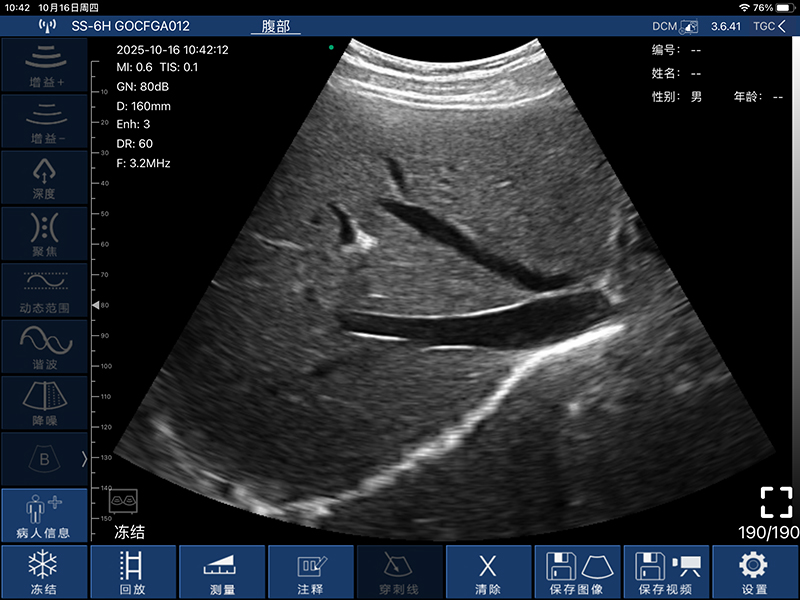Click the focus marker on depth scale
Viewport: 800px width, 600px height.
click(x=97, y=304)
